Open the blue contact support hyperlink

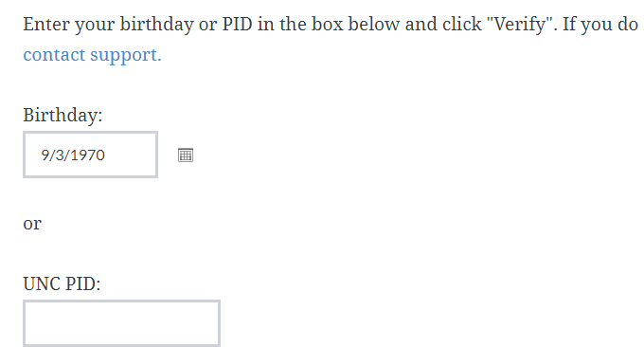[93, 55]
